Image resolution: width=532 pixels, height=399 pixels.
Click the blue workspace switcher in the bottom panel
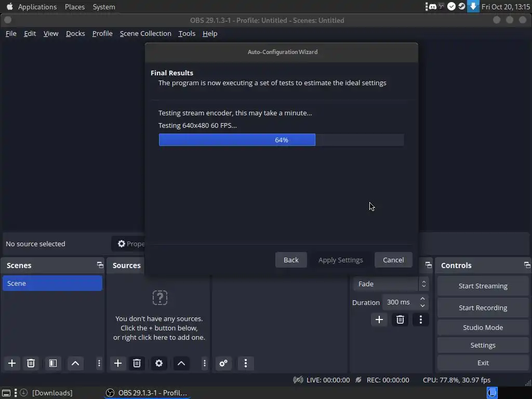pos(492,393)
